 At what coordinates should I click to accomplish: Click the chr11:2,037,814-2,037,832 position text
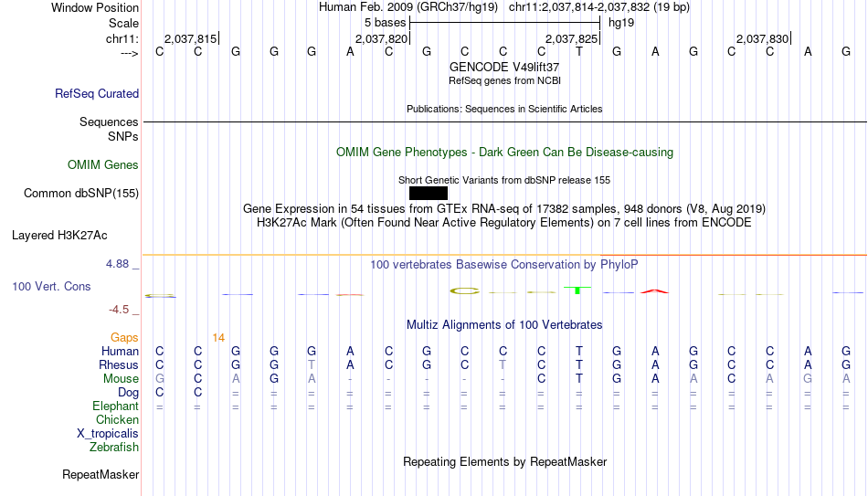[x=599, y=7]
